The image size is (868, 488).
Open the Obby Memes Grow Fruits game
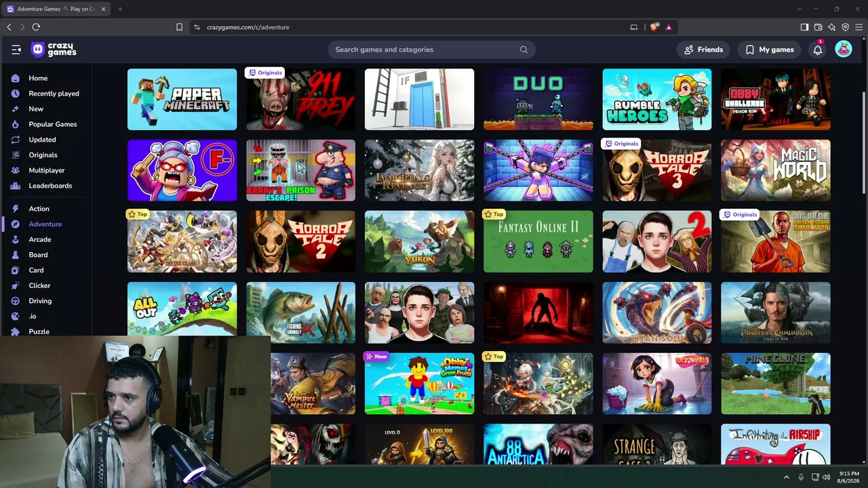pyautogui.click(x=419, y=384)
